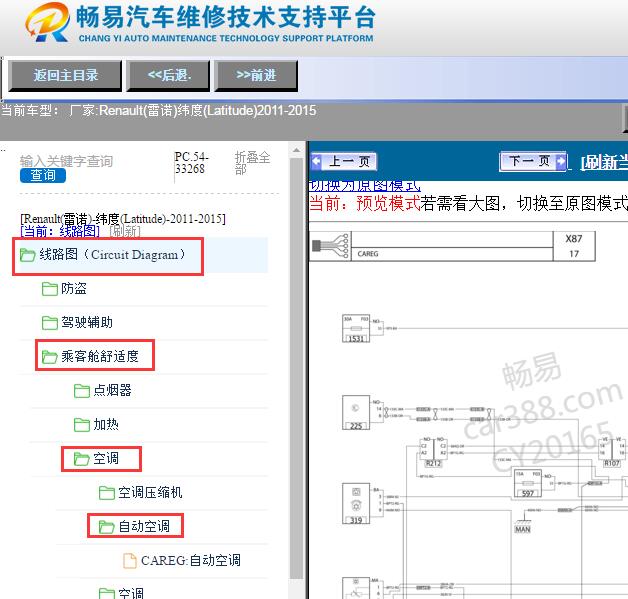Click the 查询 search button
628x599 pixels.
coord(43,175)
